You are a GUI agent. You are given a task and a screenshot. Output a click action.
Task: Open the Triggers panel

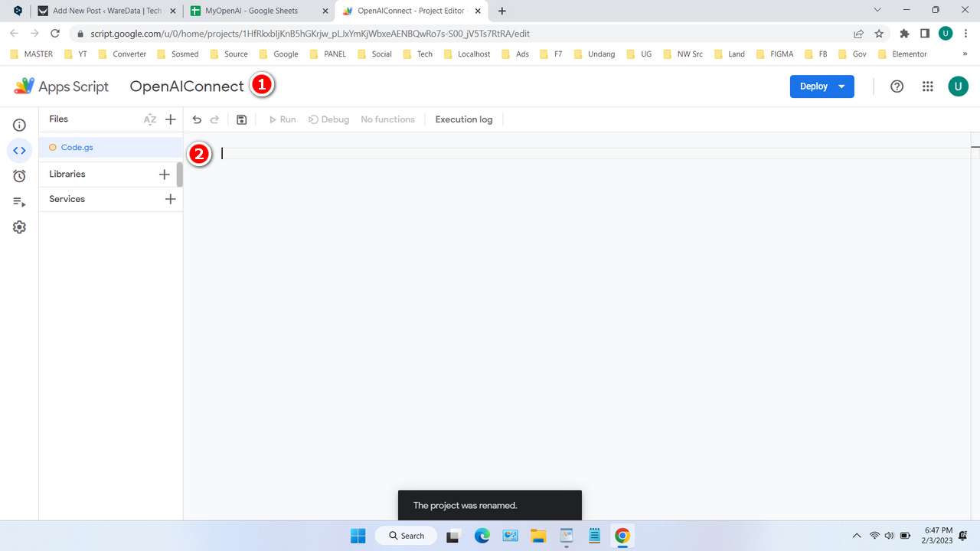[x=19, y=175]
